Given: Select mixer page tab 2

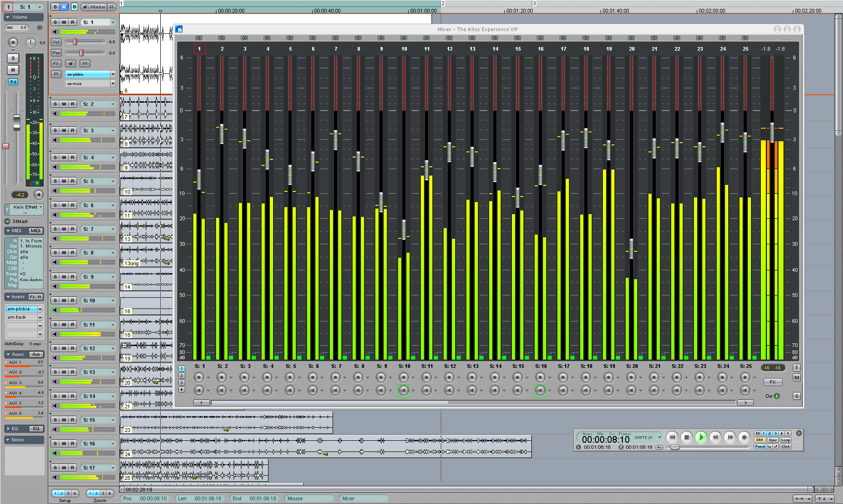Looking at the screenshot, I should pos(182,375).
